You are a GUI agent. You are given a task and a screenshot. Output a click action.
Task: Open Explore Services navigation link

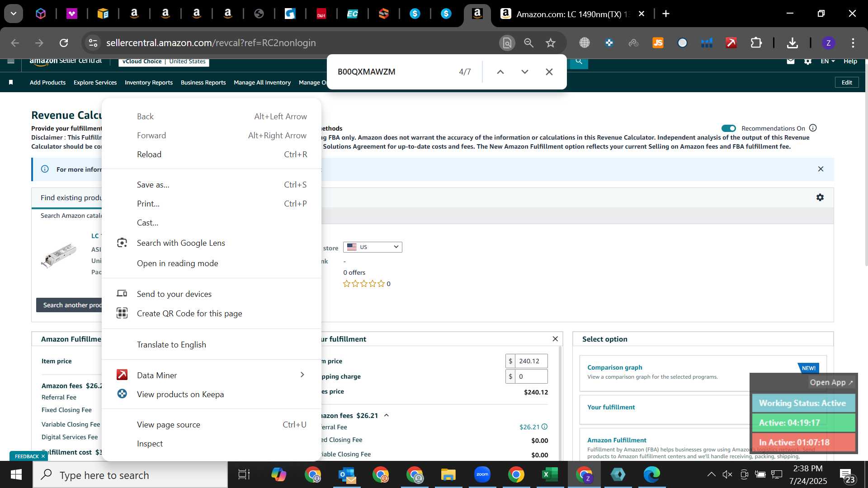(95, 83)
